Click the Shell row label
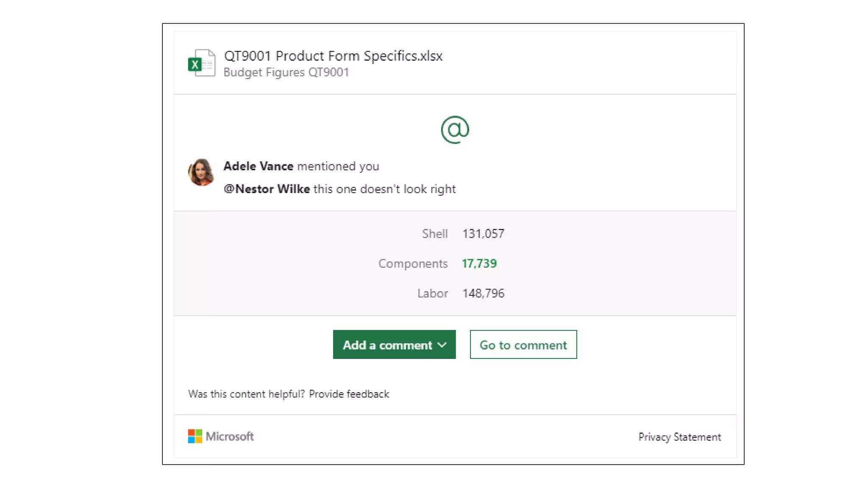 pos(434,234)
